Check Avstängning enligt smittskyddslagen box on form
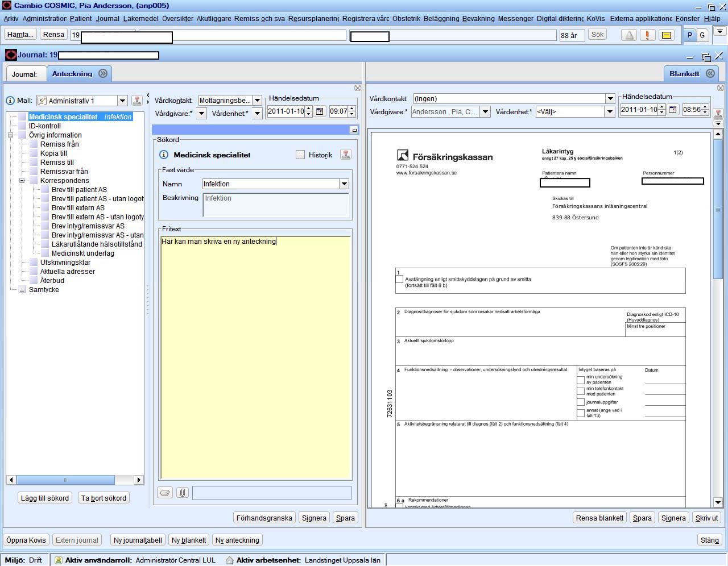This screenshot has width=728, height=566. pos(399,279)
